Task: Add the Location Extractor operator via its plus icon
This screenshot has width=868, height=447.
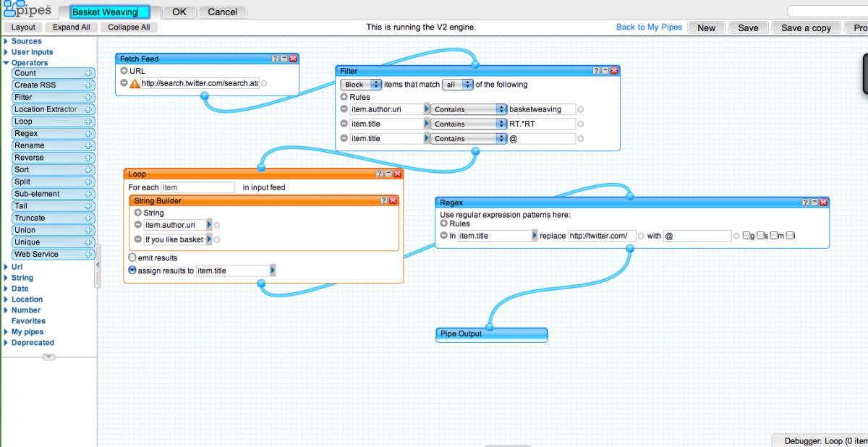Action: tap(88, 109)
